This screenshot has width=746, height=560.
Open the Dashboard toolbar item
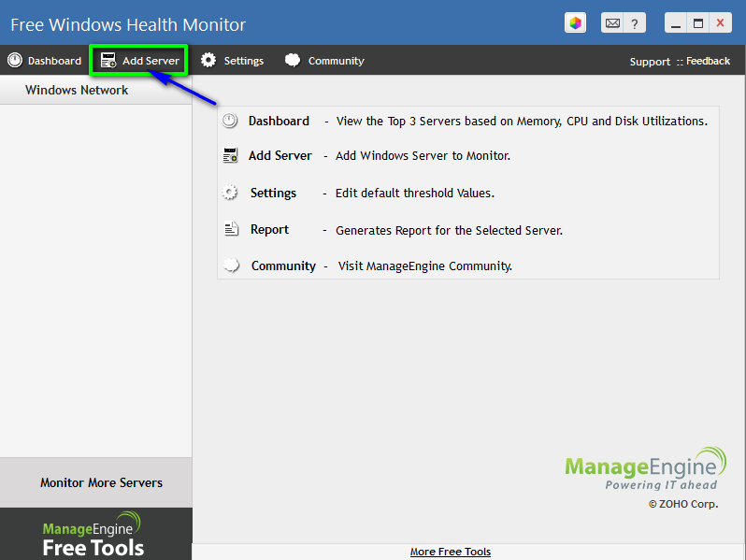click(44, 61)
